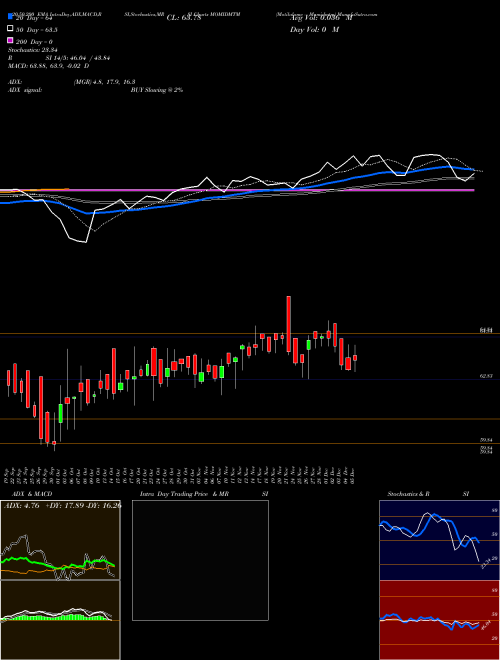This screenshot has width=500, height=660.
Task: Click the 'Stochastics: 23.34' reading
Action: click(33, 50)
